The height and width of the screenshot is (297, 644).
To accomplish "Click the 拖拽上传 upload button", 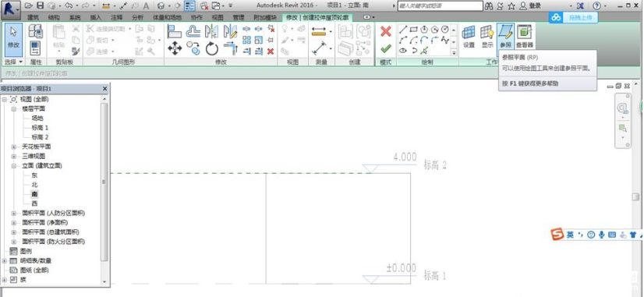I will click(573, 17).
